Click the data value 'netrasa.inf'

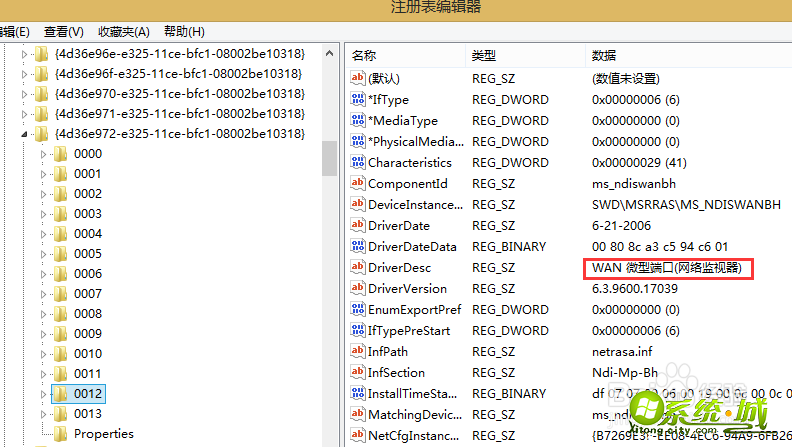tap(622, 352)
